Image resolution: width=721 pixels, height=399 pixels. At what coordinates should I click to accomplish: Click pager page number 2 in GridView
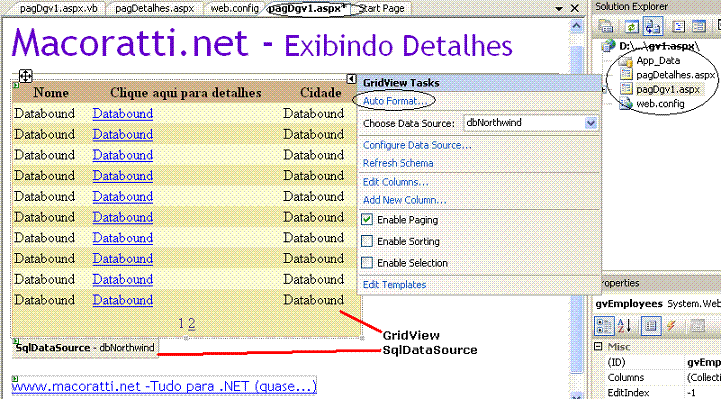click(191, 324)
